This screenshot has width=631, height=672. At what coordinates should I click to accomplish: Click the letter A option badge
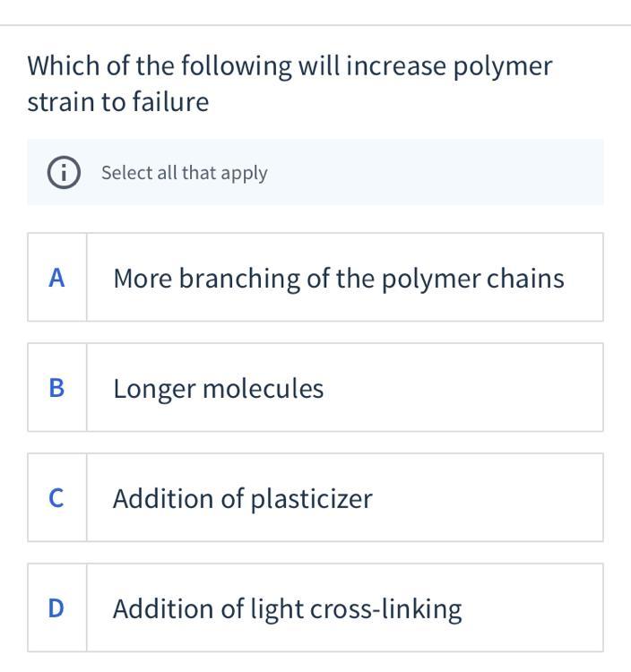coord(56,278)
